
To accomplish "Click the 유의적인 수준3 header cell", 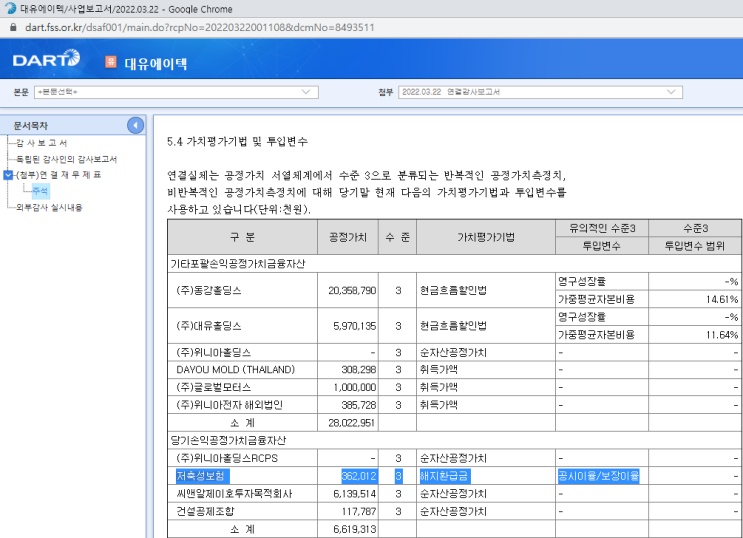I will pyautogui.click(x=602, y=228).
